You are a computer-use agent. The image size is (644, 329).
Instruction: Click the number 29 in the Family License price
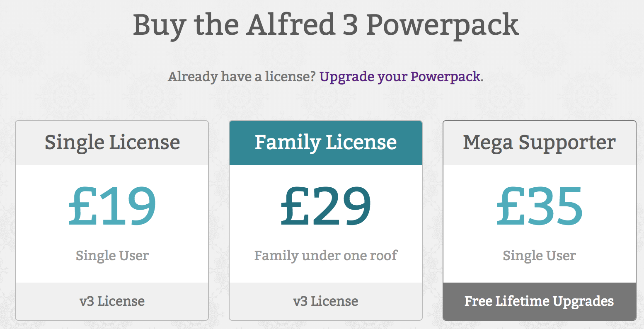pos(341,206)
